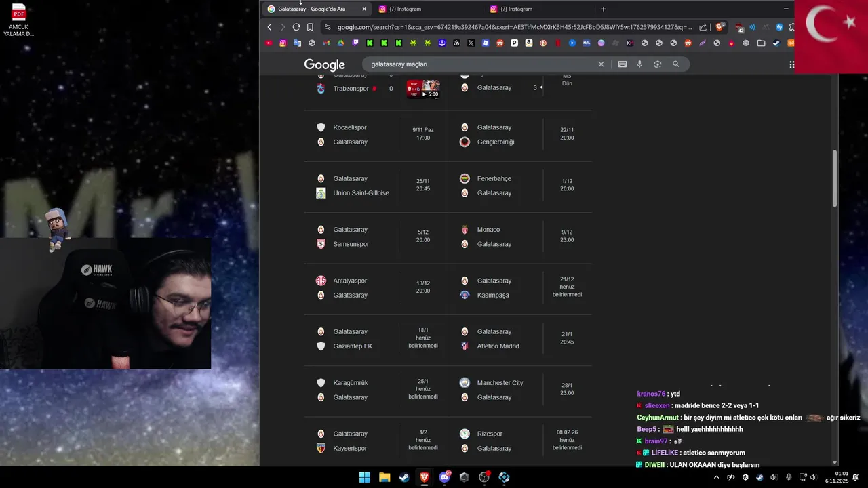Viewport: 868px width, 488px height.
Task: Open the on-screen keyboard input tool
Action: [623, 64]
